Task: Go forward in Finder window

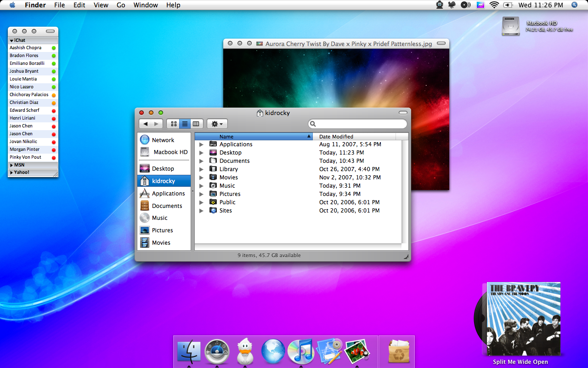Action: [x=157, y=124]
